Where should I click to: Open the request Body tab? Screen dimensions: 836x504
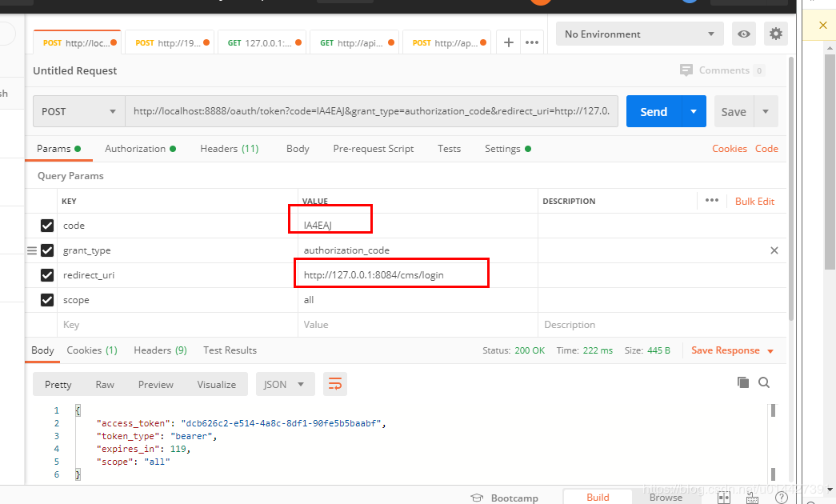click(x=298, y=149)
